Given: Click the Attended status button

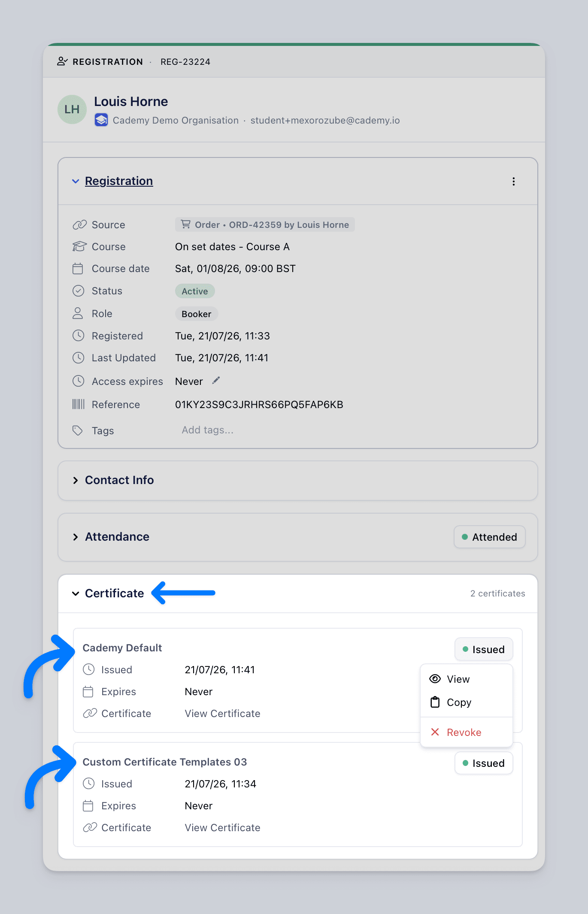Looking at the screenshot, I should 490,537.
